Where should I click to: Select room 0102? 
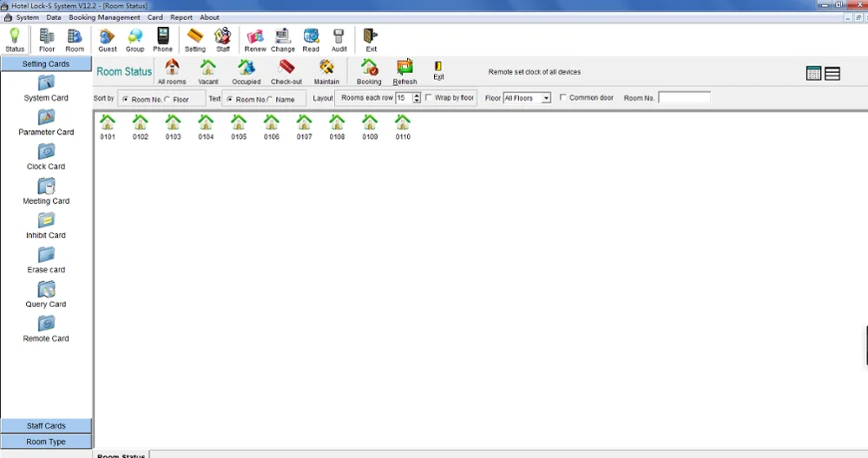140,128
